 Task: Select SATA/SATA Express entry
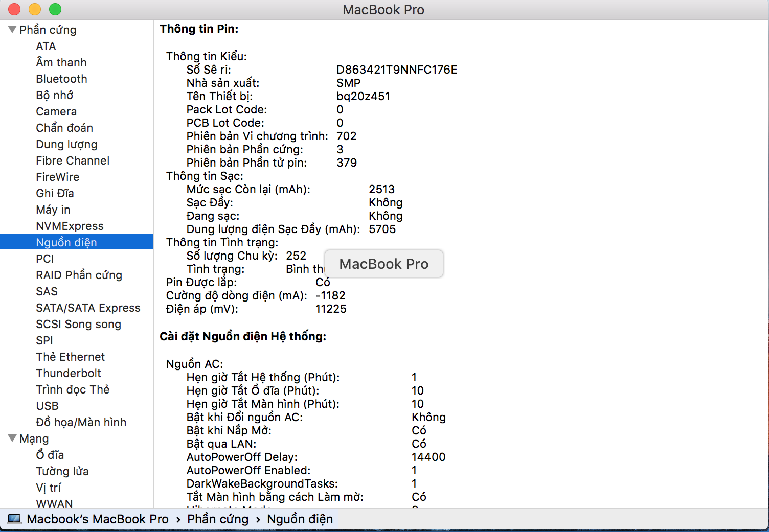point(88,308)
